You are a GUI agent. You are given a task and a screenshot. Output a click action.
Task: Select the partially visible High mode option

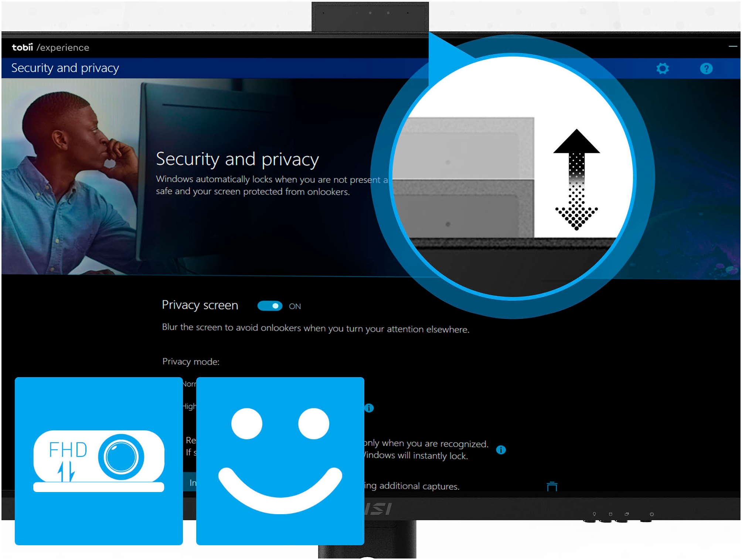[x=189, y=406]
